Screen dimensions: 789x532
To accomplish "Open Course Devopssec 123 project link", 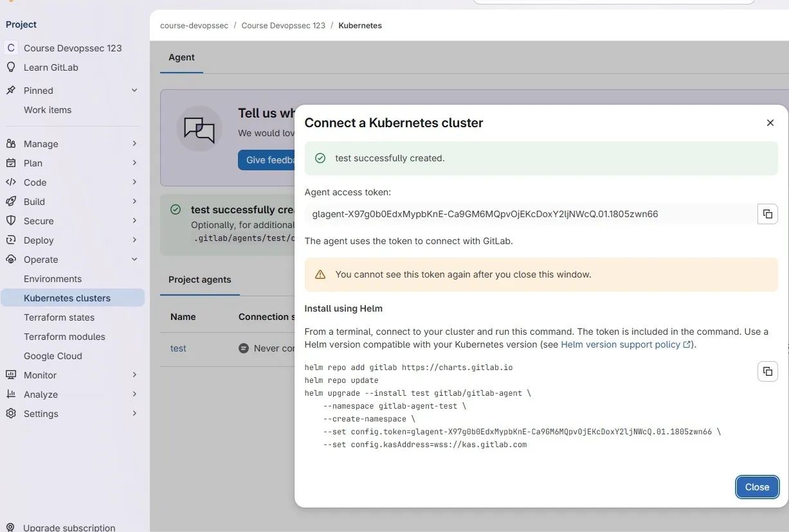I will click(72, 48).
